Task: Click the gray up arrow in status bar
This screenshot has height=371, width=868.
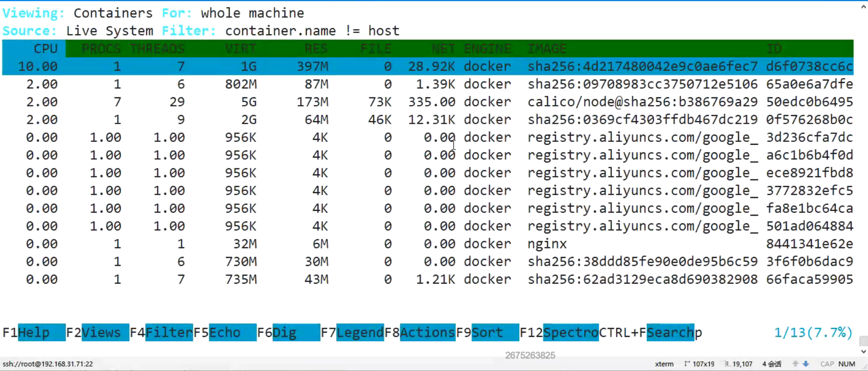Action: 796,364
